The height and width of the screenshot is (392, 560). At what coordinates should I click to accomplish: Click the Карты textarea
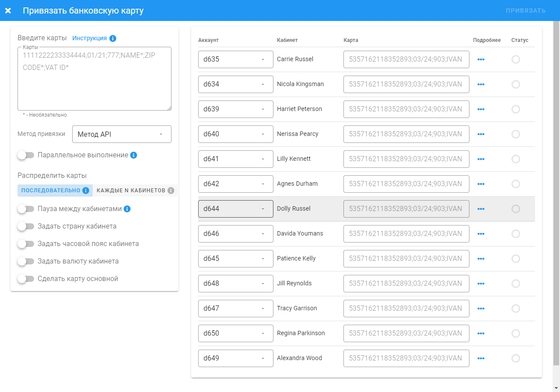coord(94,79)
